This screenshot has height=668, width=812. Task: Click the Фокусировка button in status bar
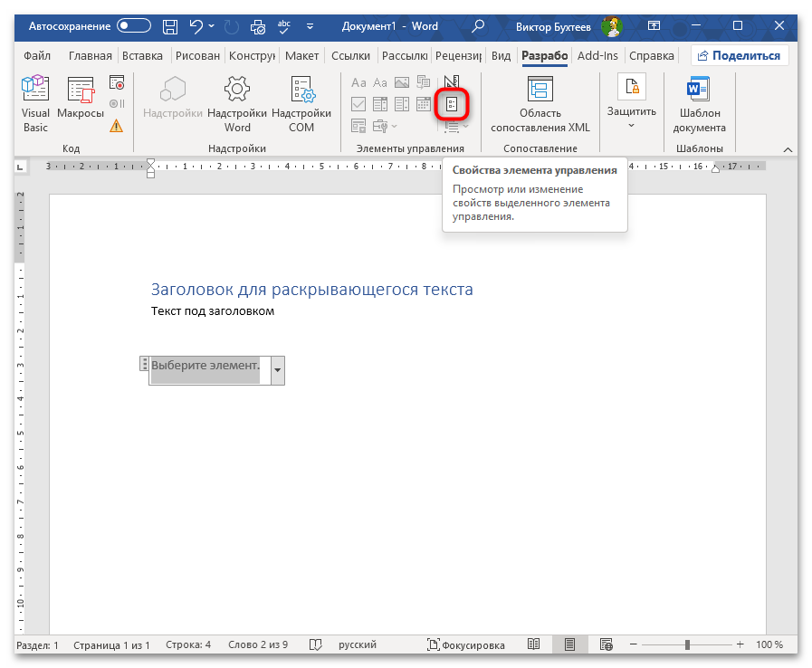[466, 644]
